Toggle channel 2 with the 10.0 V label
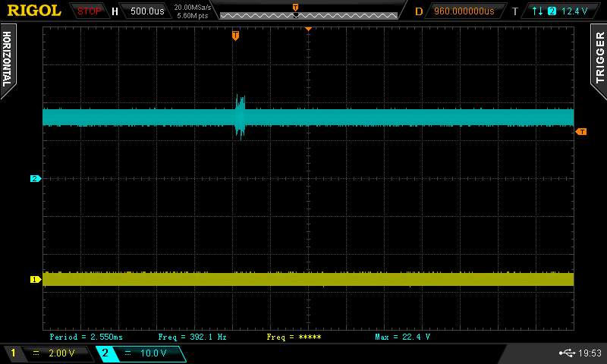607x364 pixels. 140,353
